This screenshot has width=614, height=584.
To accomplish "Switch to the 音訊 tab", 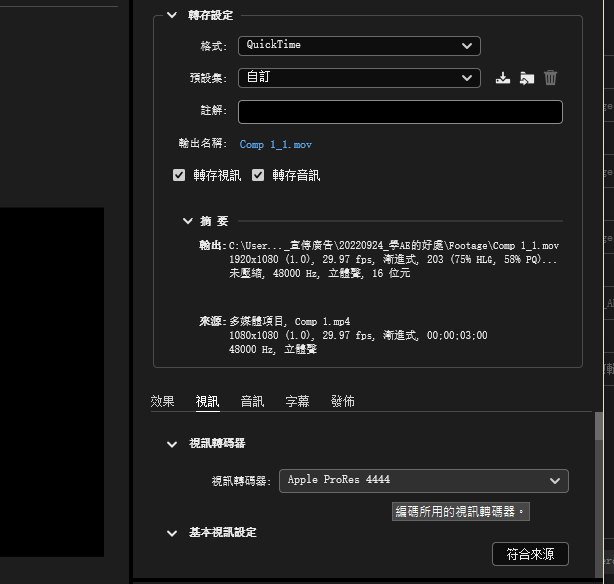I will [x=252, y=401].
